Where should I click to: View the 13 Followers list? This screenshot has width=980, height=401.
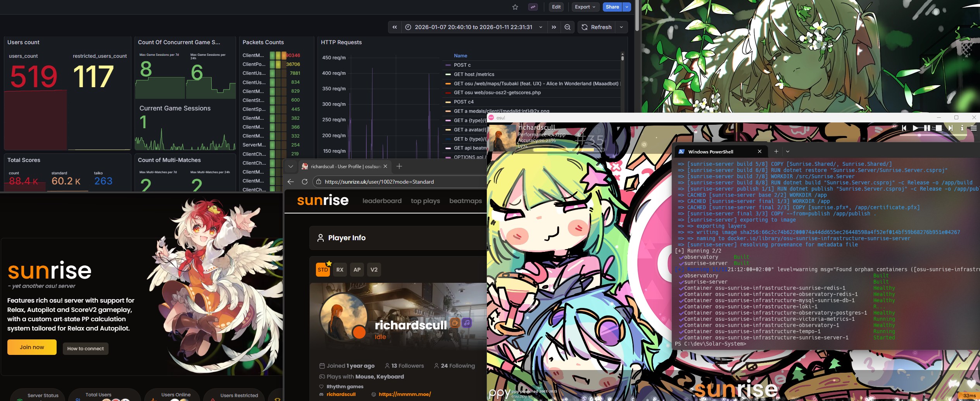coord(404,366)
